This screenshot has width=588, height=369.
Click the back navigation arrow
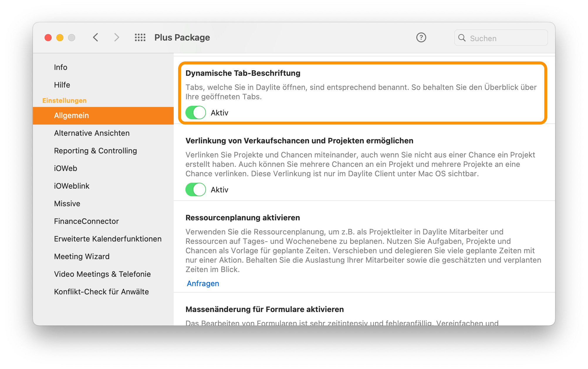click(x=95, y=37)
